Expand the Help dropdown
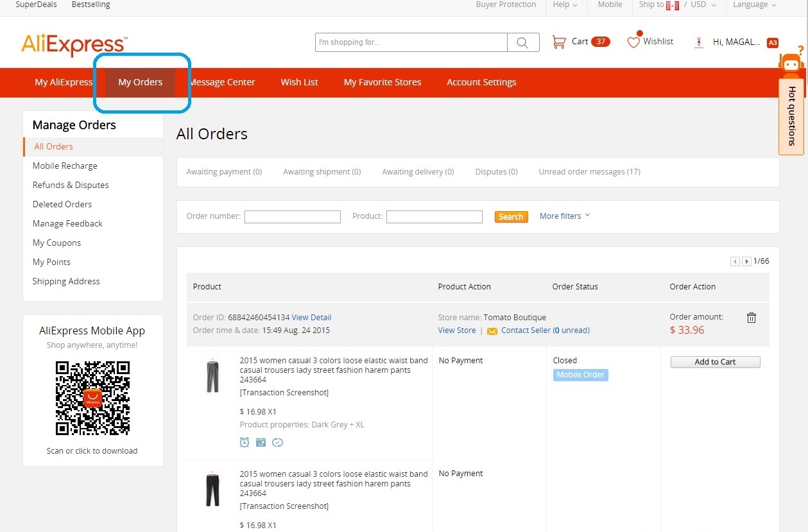The image size is (808, 532). [x=565, y=4]
